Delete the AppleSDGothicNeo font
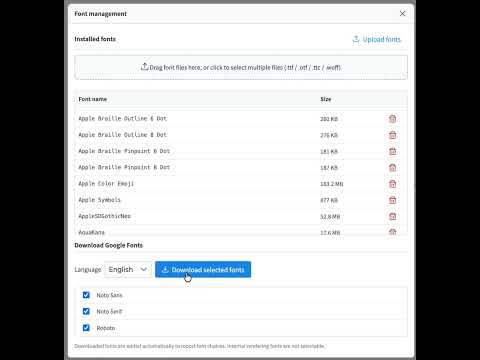 (x=392, y=216)
